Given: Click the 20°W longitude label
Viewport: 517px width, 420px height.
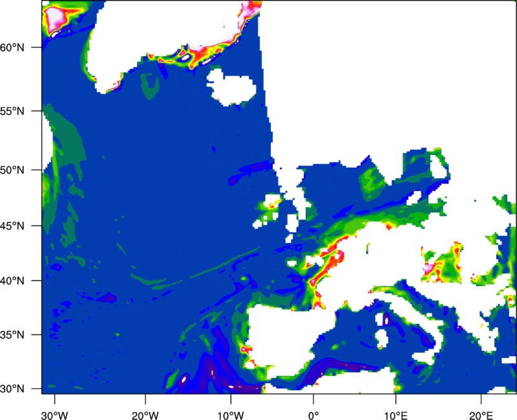Looking at the screenshot, I should [x=145, y=415].
